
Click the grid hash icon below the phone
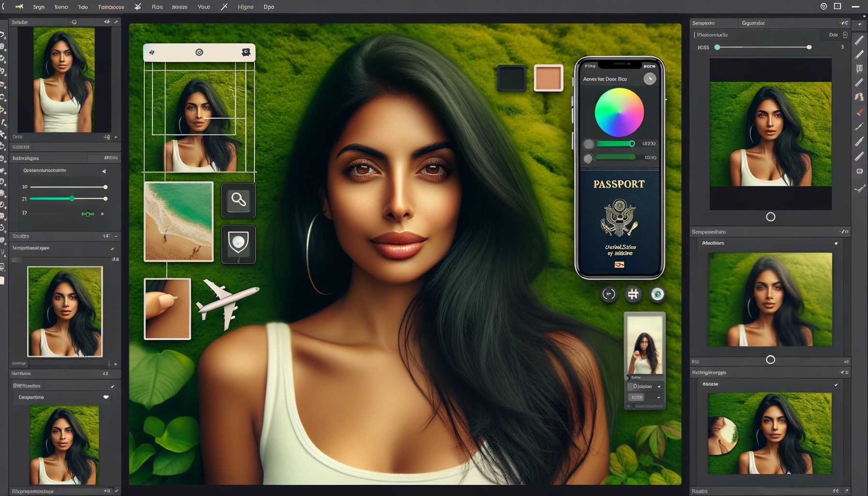tap(633, 294)
